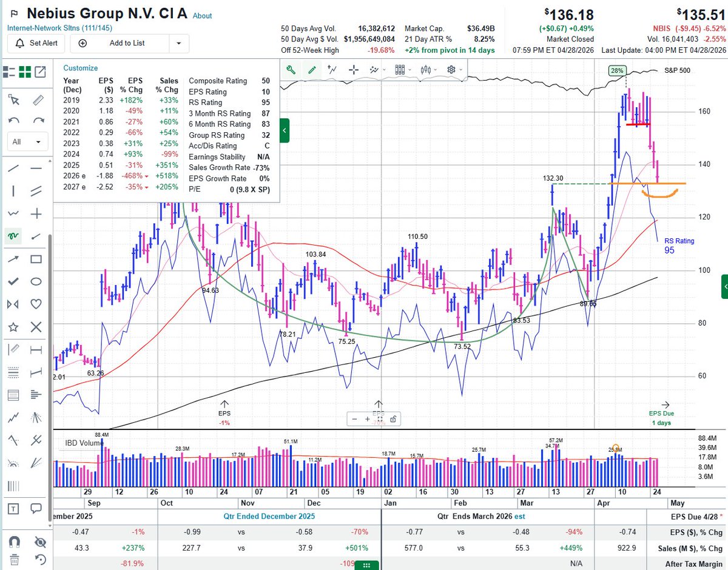Screen dimensions: 728x570
Task: Click the reset drawings circular arrow icon
Action: 40,558
